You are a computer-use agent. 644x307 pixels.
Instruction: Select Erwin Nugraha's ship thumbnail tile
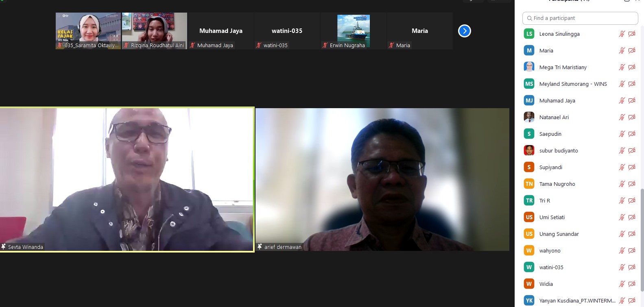point(353,31)
